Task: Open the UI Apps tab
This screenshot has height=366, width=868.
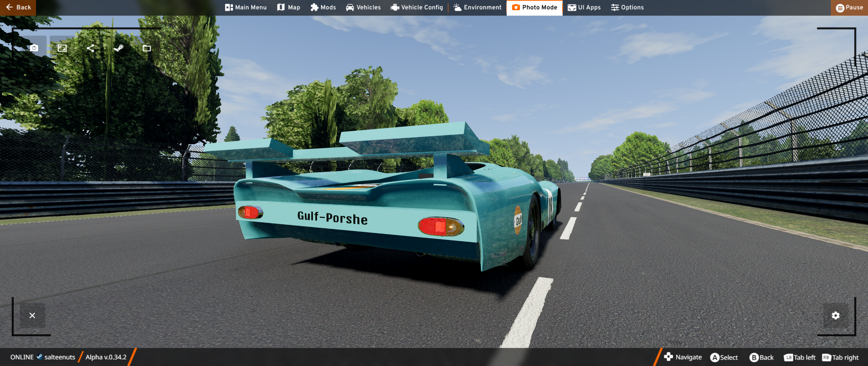Action: (584, 7)
